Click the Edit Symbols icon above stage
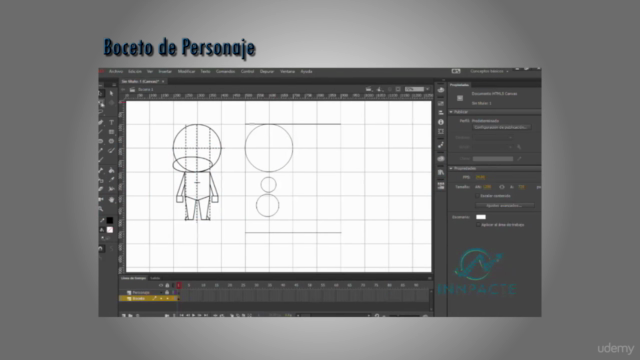This screenshot has height=360, width=640. click(380, 89)
